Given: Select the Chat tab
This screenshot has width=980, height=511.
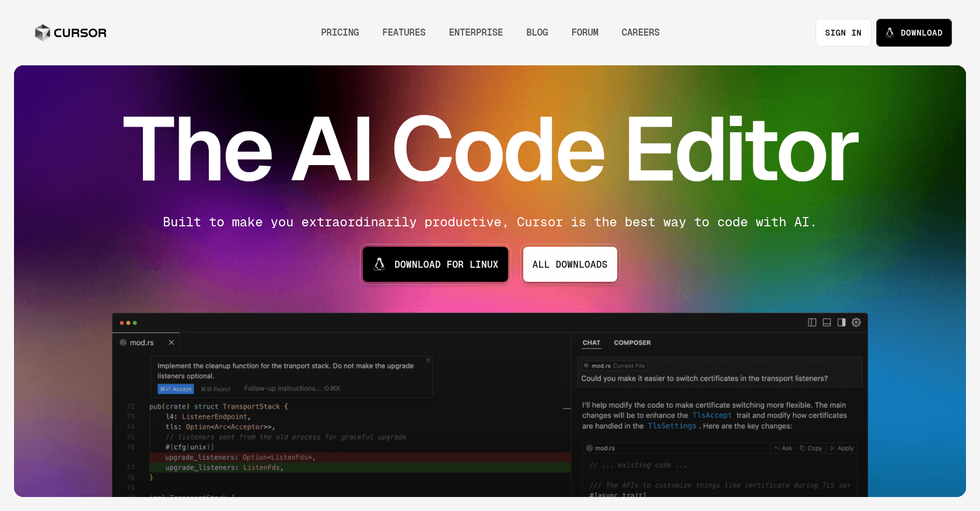Looking at the screenshot, I should click(x=591, y=343).
